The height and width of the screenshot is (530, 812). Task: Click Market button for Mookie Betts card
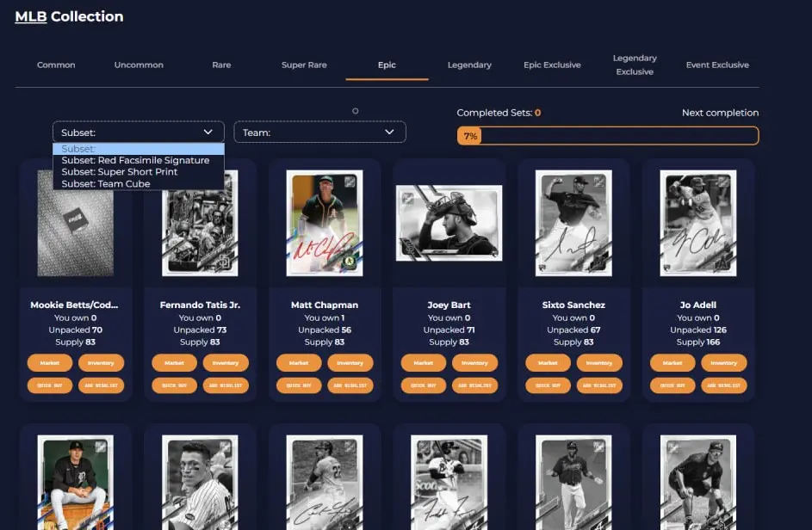[50, 363]
